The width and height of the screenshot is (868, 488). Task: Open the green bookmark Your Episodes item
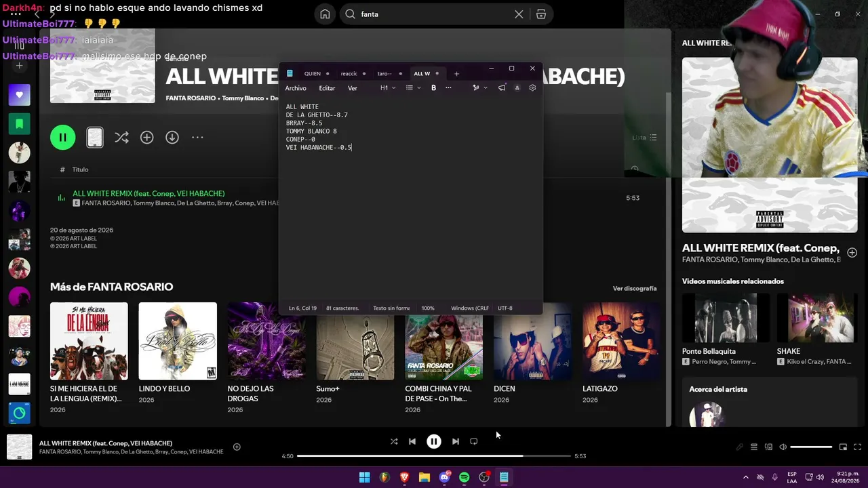(x=19, y=124)
